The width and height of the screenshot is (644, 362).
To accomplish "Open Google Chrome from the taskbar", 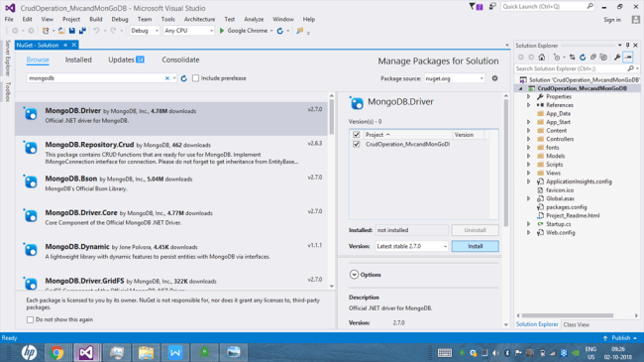I will click(x=56, y=352).
